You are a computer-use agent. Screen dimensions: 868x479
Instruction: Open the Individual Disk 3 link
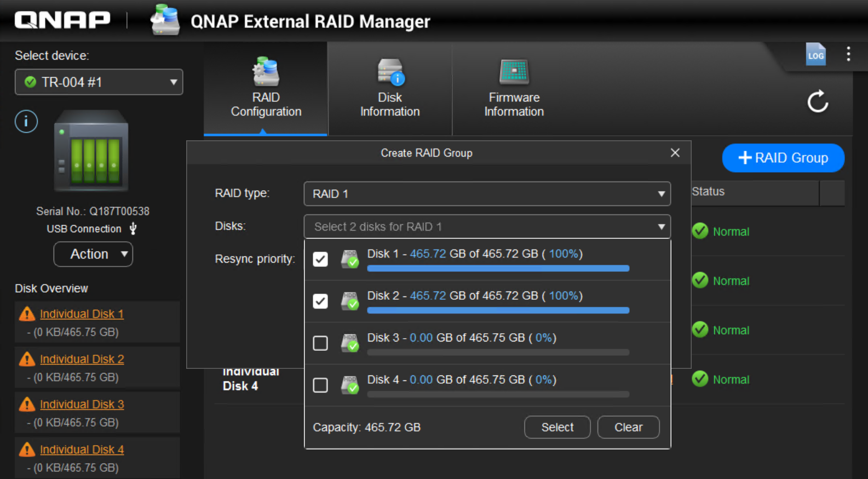click(x=82, y=404)
